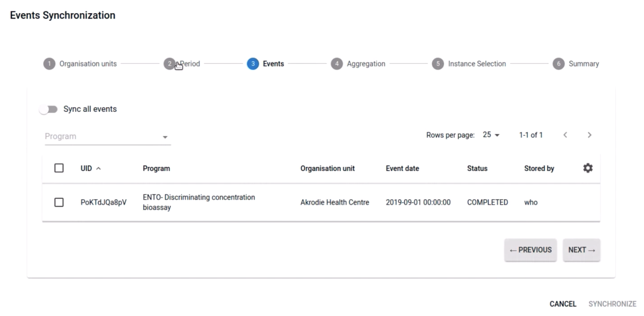Viewport: 644px width, 316px height.
Task: Sort table by Event date header
Action: coord(402,168)
